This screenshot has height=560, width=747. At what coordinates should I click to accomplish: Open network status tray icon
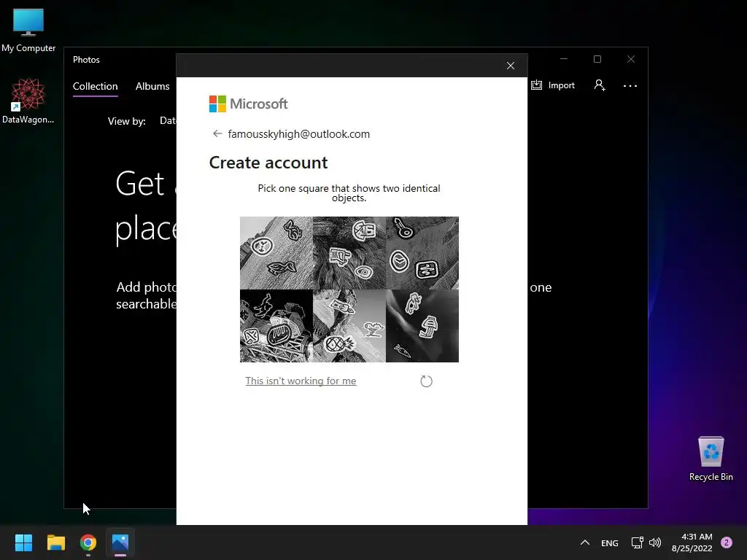coord(637,542)
